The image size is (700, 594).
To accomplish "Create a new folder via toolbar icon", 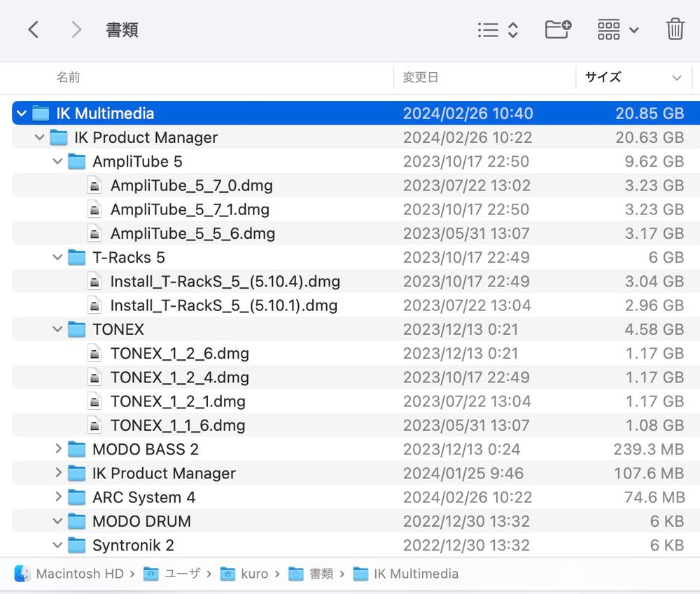I will tap(558, 30).
